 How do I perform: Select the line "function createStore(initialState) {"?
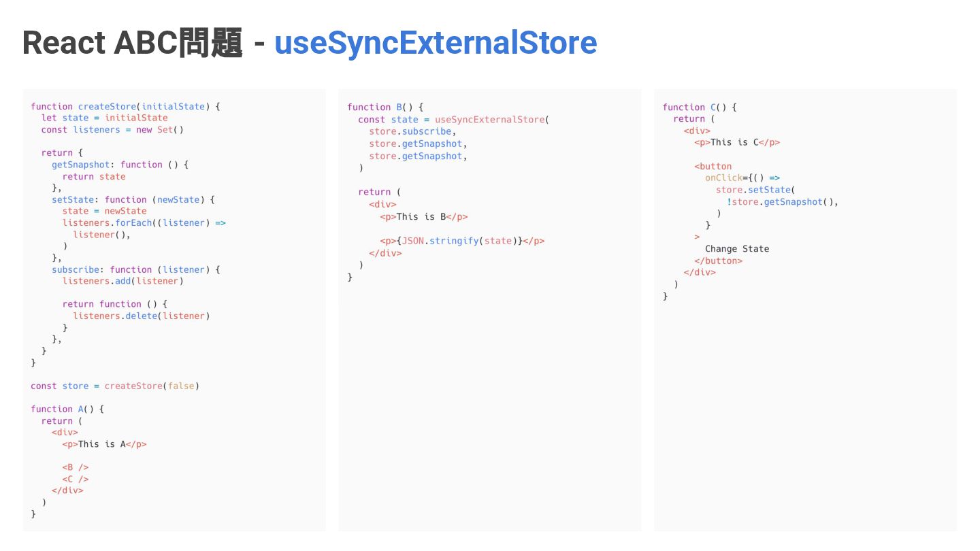[126, 106]
